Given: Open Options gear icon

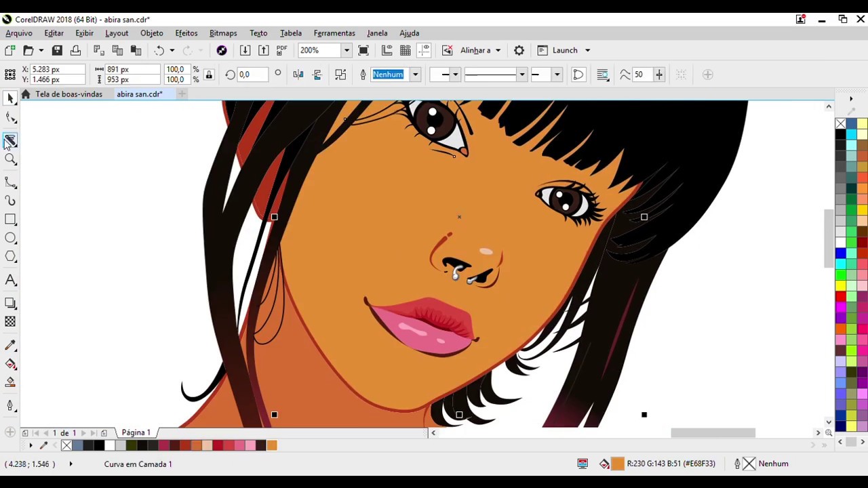Looking at the screenshot, I should point(519,50).
